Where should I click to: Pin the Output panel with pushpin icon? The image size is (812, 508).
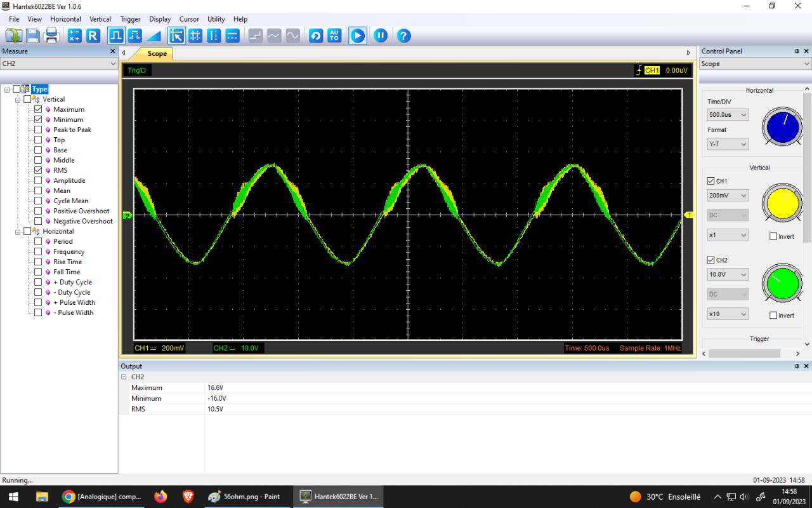[797, 366]
